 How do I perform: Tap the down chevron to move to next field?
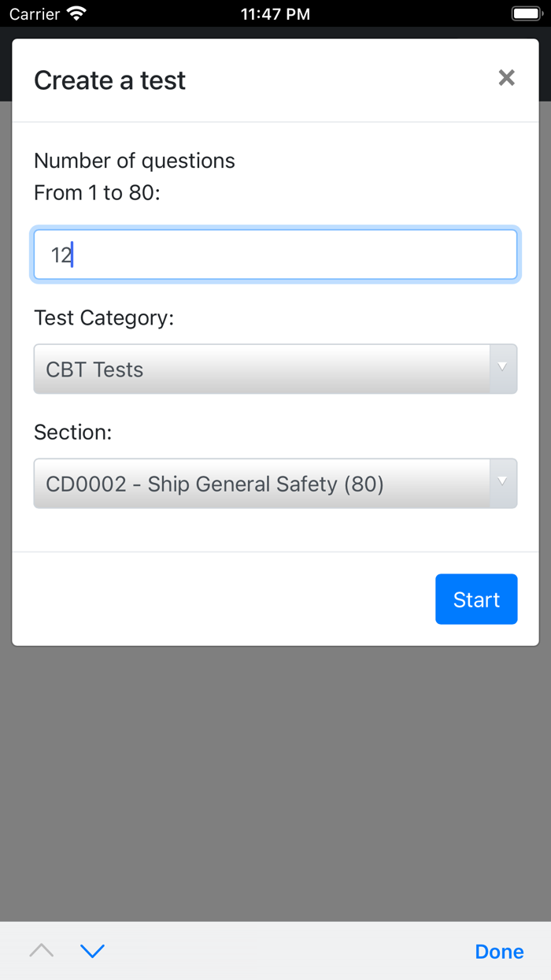coord(93,951)
